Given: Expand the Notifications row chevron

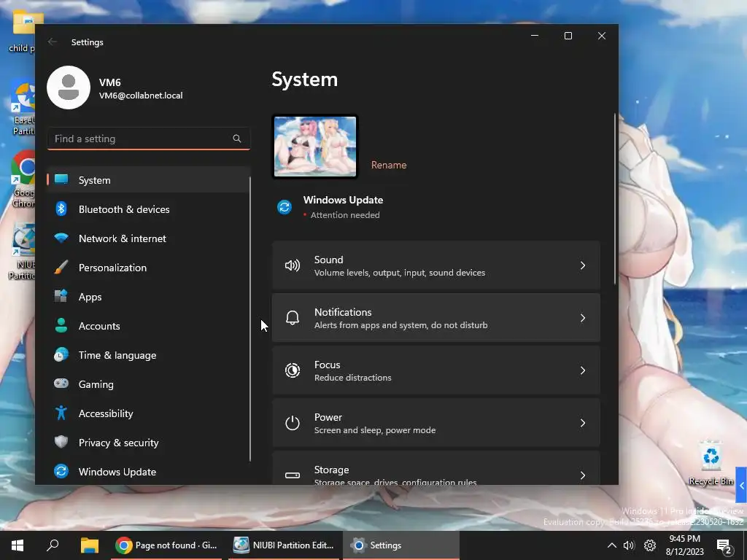Looking at the screenshot, I should [x=583, y=318].
